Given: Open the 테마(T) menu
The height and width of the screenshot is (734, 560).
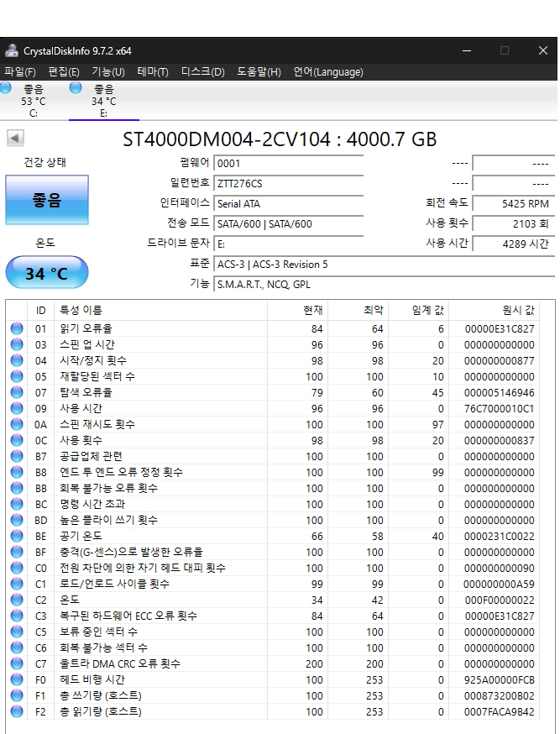Looking at the screenshot, I should (153, 72).
